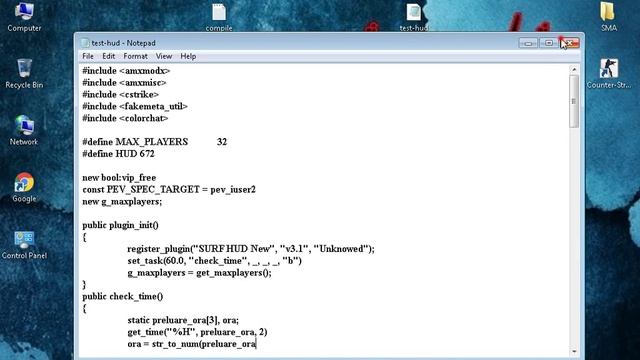Select the Google Chrome desktop shortcut
The height and width of the screenshot is (360, 640).
pyautogui.click(x=24, y=187)
